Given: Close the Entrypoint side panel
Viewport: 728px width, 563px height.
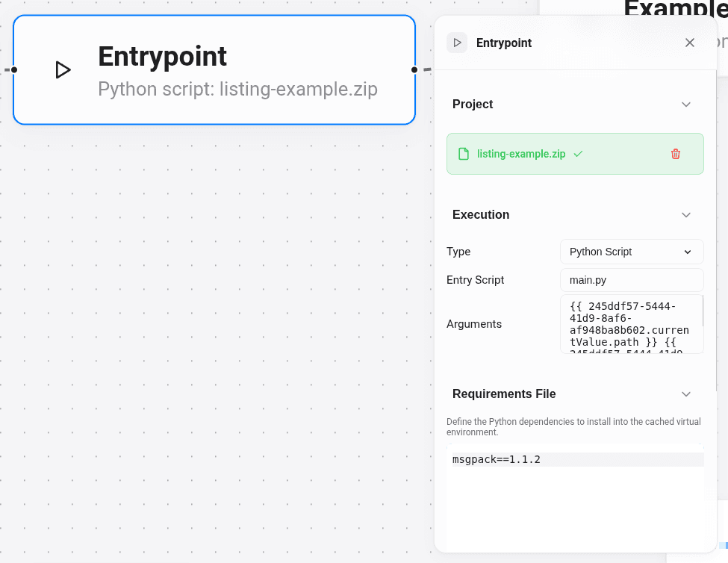Looking at the screenshot, I should (x=690, y=43).
